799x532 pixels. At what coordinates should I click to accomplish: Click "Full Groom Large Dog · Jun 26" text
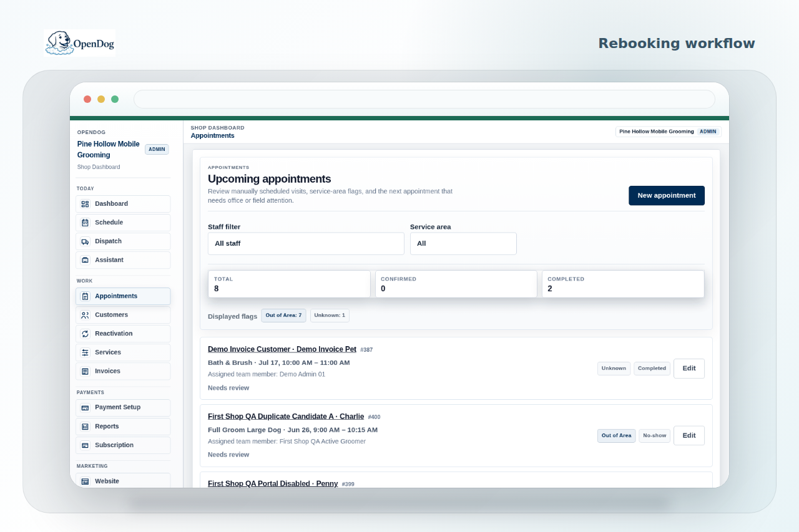coord(293,430)
